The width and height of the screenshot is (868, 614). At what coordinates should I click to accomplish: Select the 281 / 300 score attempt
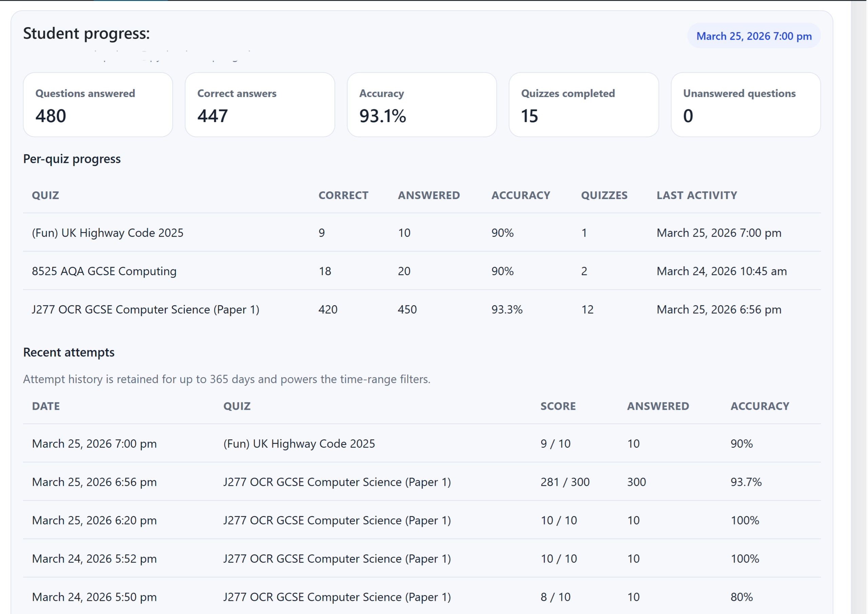pos(565,482)
